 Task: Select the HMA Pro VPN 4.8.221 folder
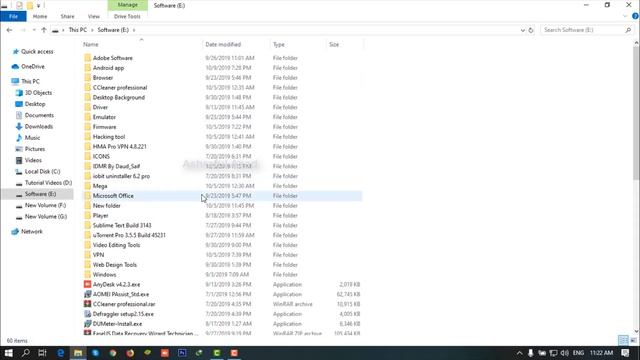pyautogui.click(x=119, y=147)
